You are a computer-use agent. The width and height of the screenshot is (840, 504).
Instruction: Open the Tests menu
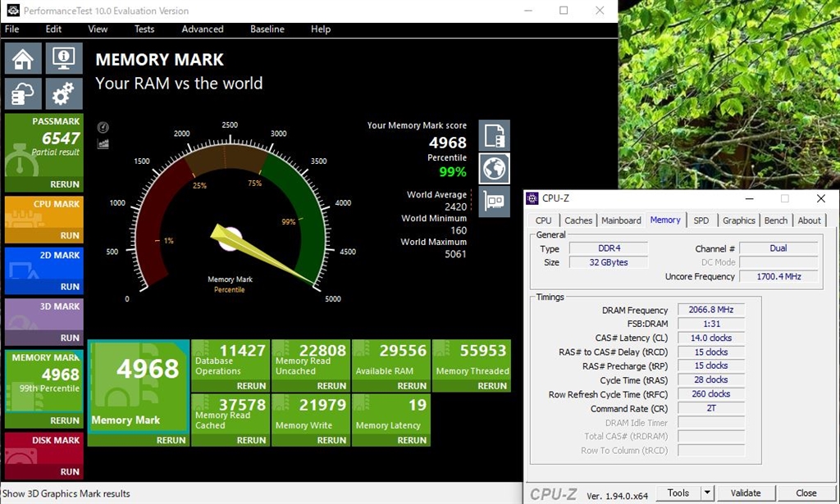coord(144,30)
